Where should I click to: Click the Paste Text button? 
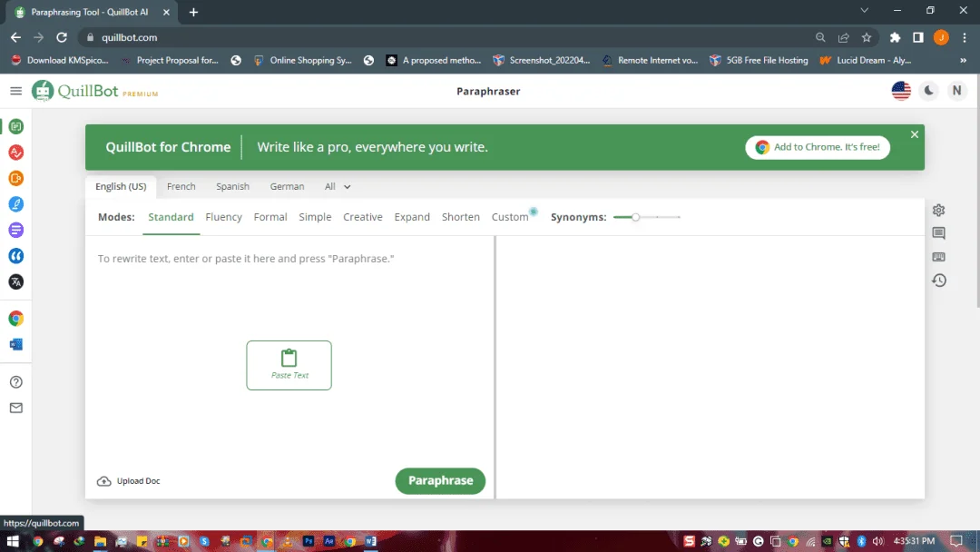click(x=289, y=366)
